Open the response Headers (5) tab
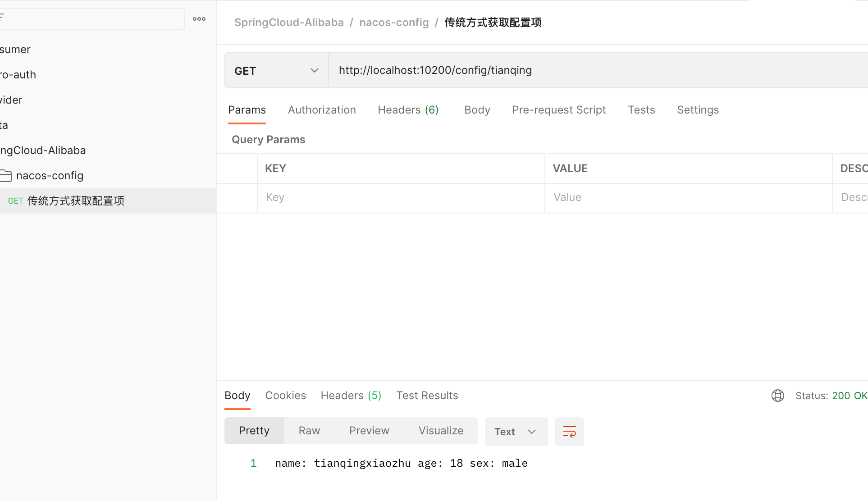This screenshot has width=868, height=501. click(351, 396)
